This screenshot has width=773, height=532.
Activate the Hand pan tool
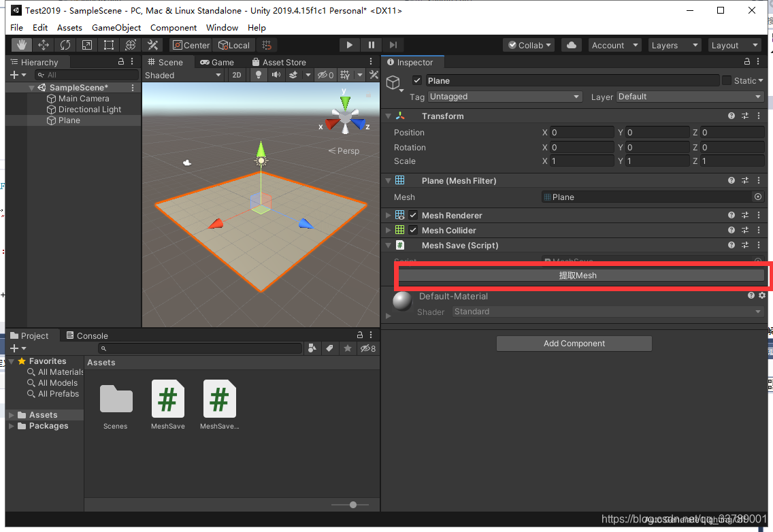[21, 44]
